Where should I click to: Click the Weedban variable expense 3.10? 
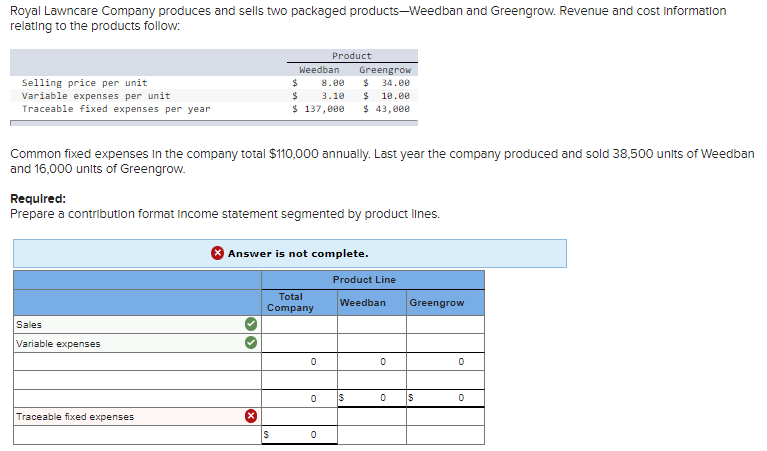pyautogui.click(x=333, y=96)
